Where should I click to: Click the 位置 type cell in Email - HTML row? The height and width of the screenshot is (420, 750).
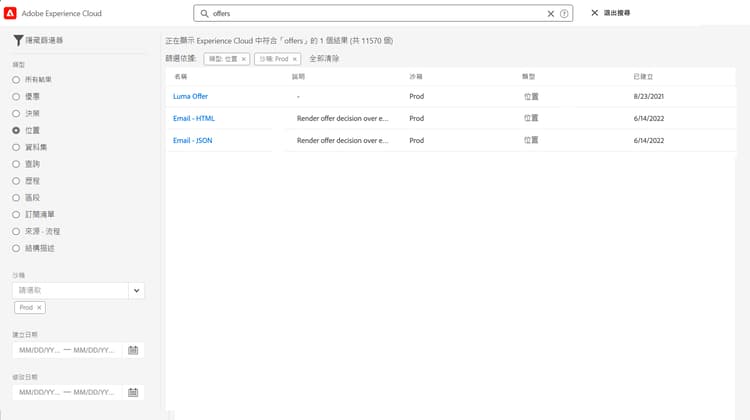(531, 118)
